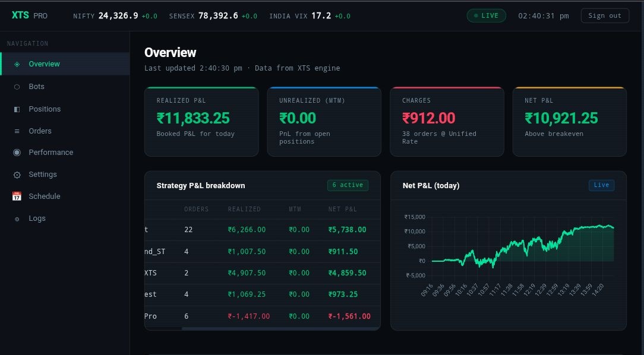Screen dimensions: 644x355
Task: Click the 6 active badge on Strategy breakdown
Action: (348, 185)
